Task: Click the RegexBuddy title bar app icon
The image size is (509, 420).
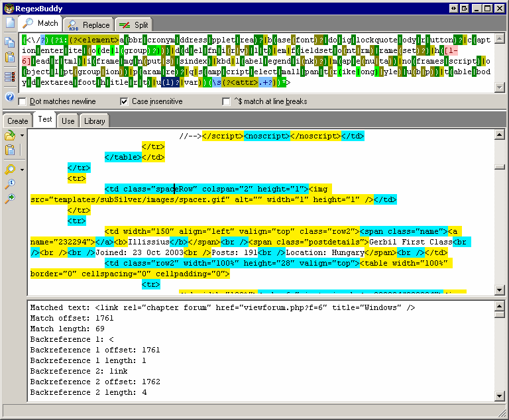Action: point(9,9)
